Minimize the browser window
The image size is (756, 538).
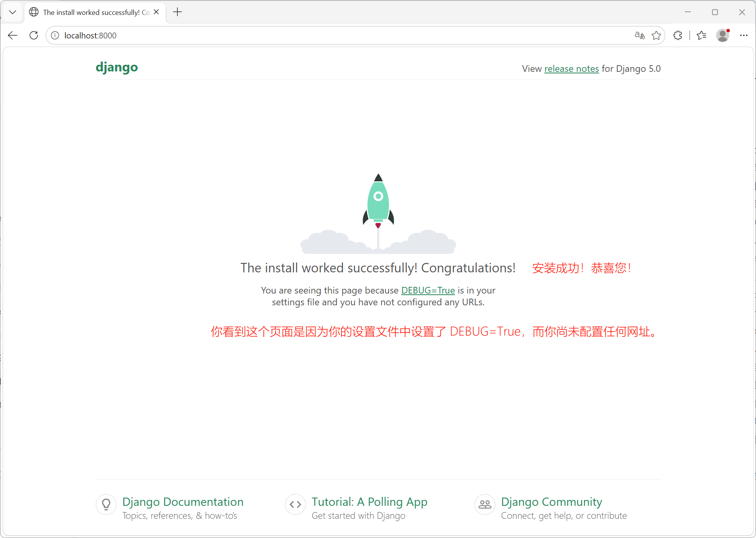click(688, 12)
